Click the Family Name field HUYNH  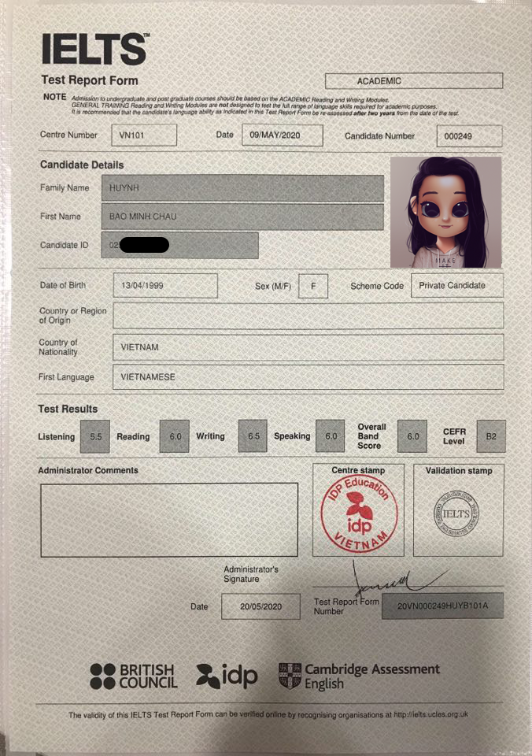coord(243,188)
